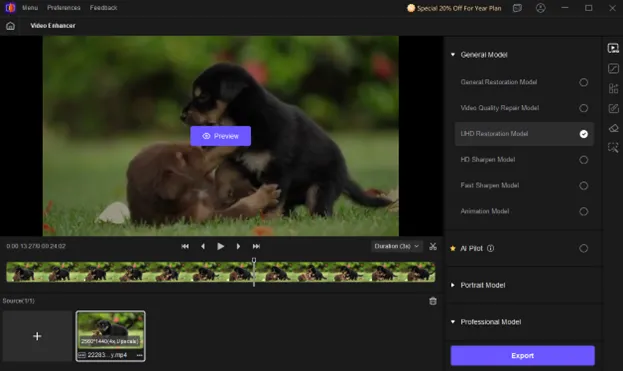
Task: Enable the AI Pilot option
Action: pos(583,248)
